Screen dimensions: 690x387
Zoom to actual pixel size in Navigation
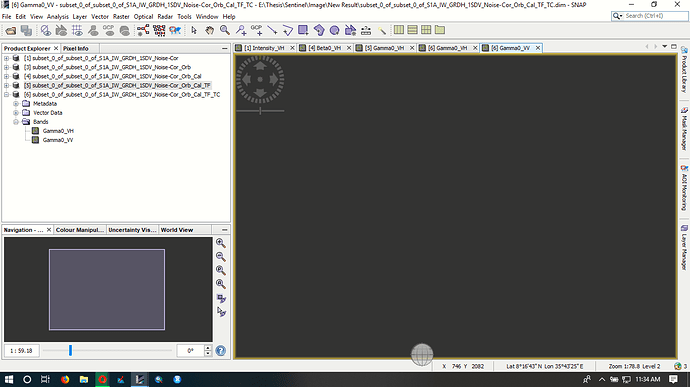coord(221,270)
